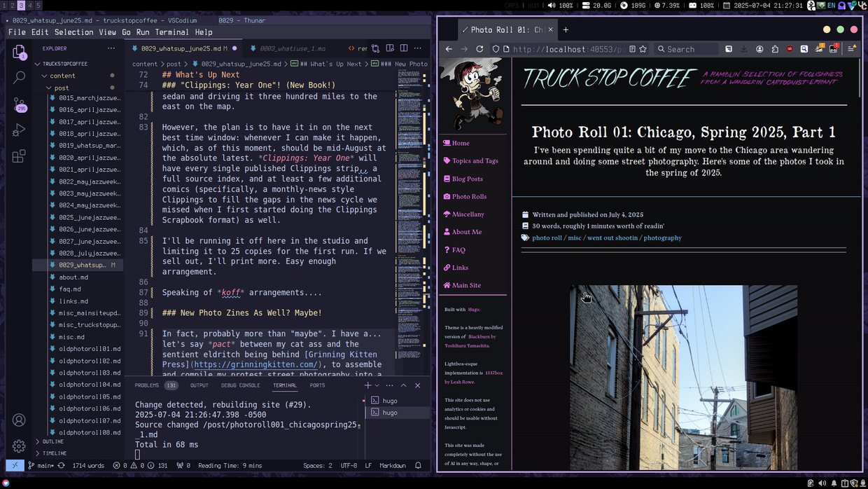Open File menu in VSCodium

pyautogui.click(x=17, y=32)
